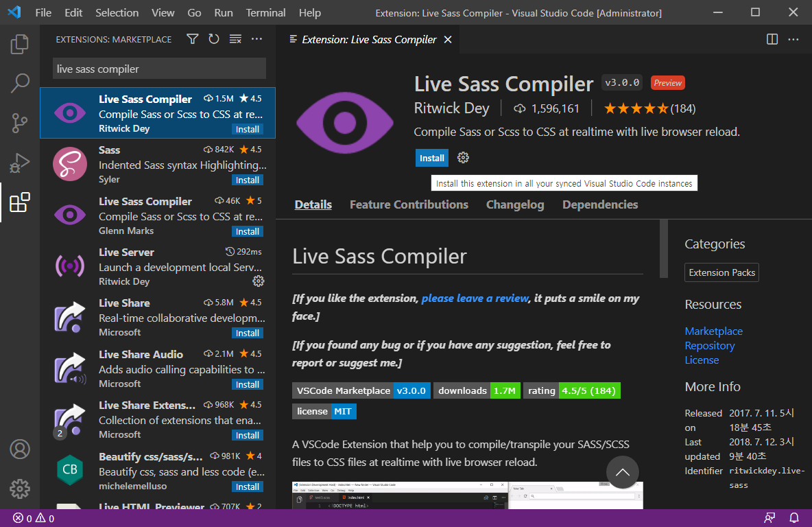
Task: Click the VS Code logo in title bar
Action: [14, 12]
